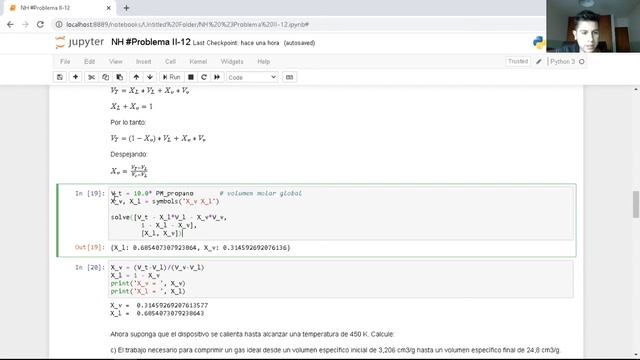Click the 'c) El trabajo necesario' paragraph

coord(336,350)
